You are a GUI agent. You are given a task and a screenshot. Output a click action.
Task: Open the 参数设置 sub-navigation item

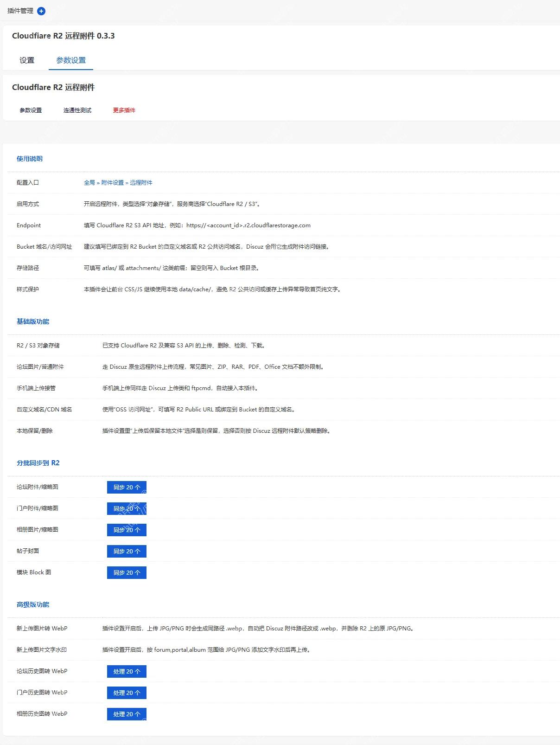[31, 110]
